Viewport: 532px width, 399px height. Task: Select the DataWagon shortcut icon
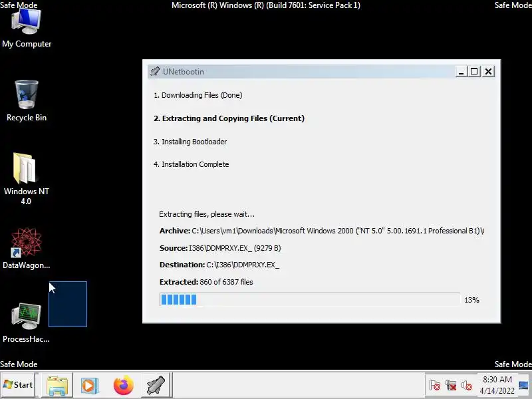pyautogui.click(x=27, y=249)
